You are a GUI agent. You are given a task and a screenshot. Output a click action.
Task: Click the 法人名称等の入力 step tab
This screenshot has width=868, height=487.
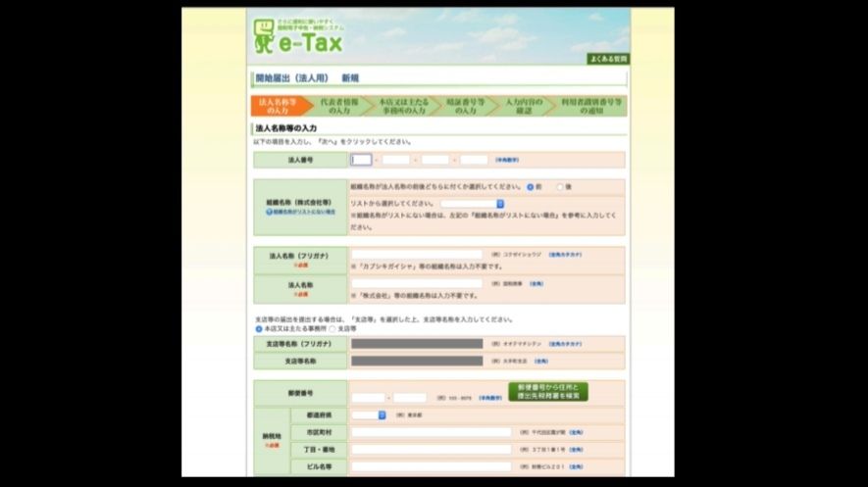coord(281,106)
